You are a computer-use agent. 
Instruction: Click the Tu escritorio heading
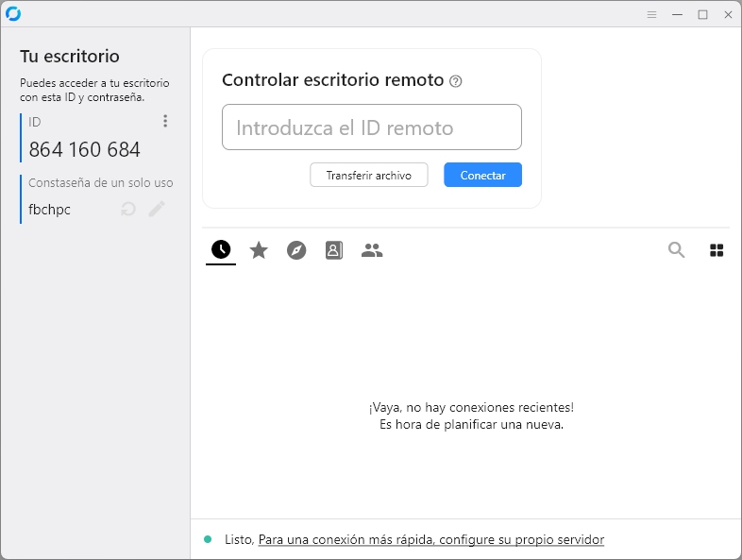[70, 57]
